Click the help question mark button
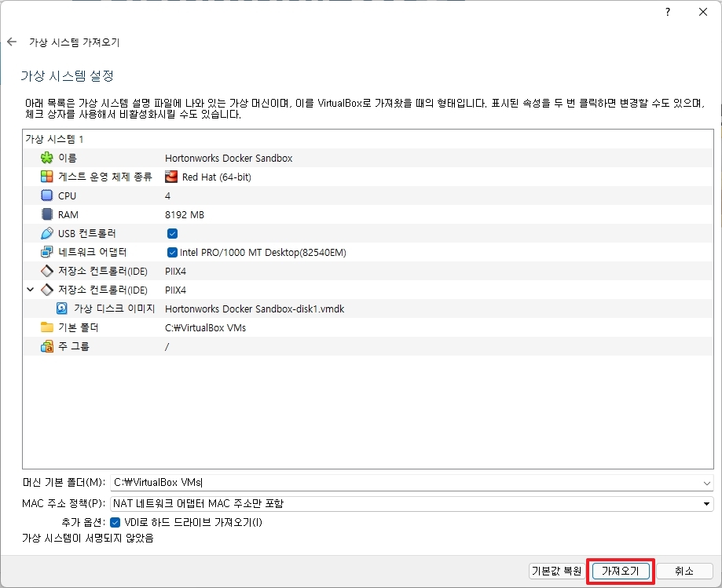Image resolution: width=722 pixels, height=588 pixels. point(668,12)
